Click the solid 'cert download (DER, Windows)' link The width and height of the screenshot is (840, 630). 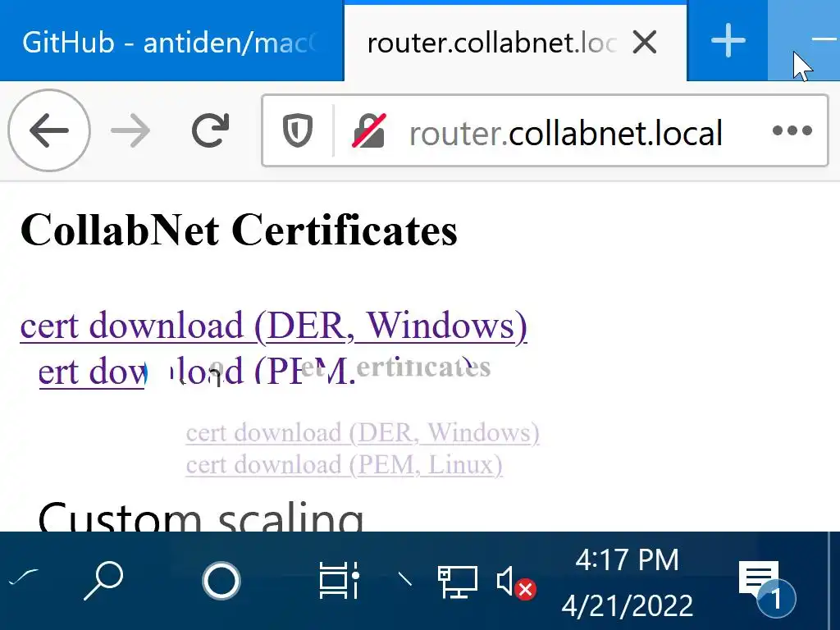pyautogui.click(x=273, y=326)
